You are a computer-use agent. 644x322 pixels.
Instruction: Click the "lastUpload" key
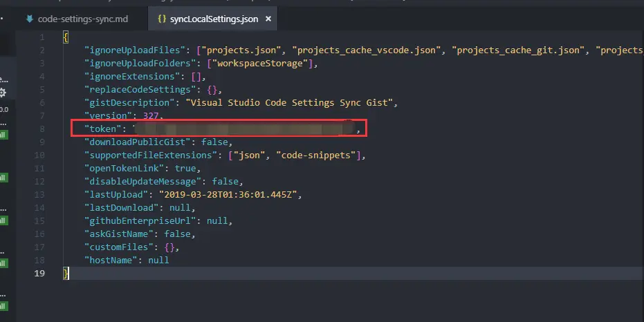pos(116,194)
